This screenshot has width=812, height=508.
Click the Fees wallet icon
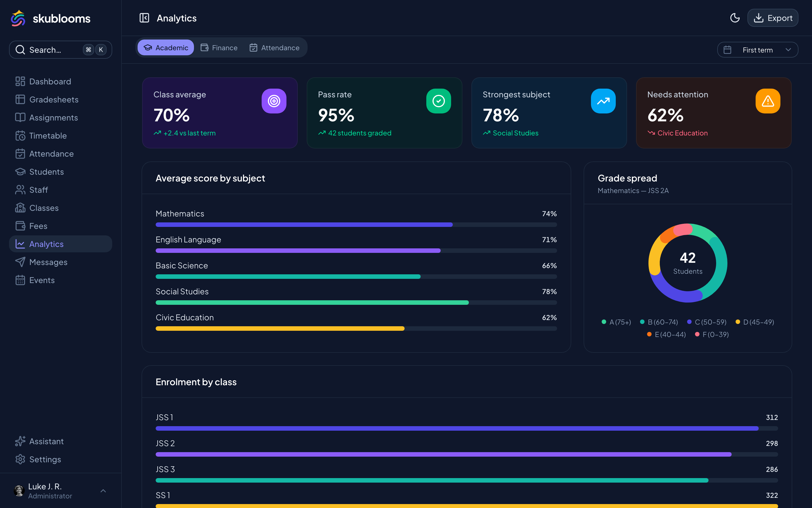[20, 226]
